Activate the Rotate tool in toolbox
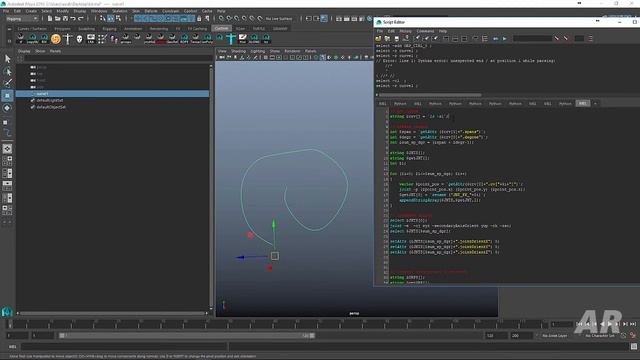The image size is (640, 360). coord(7,108)
